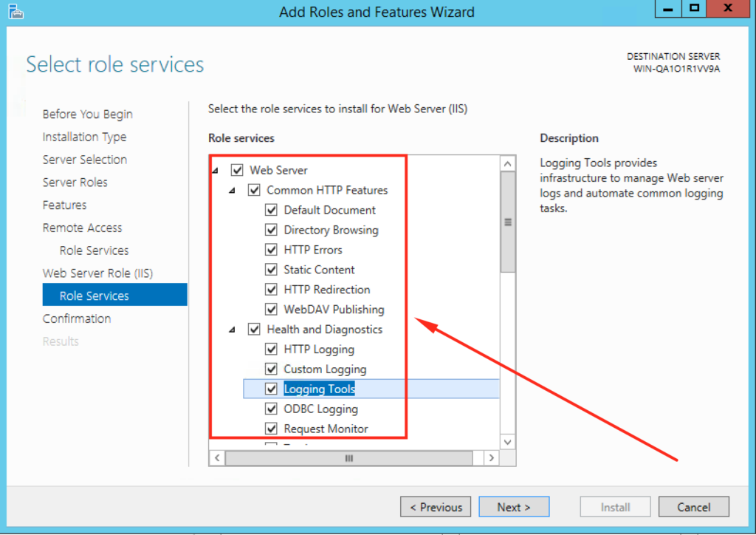
Task: Toggle WebDAV Publishing checkbox
Action: coord(272,309)
